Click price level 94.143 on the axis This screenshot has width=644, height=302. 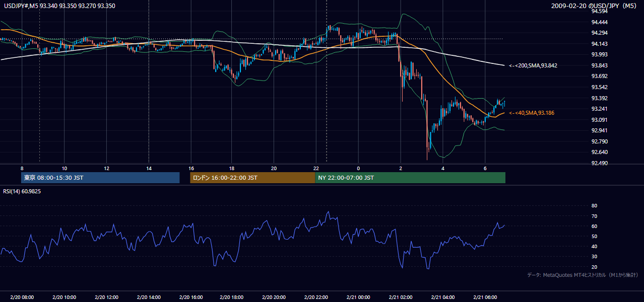coord(599,44)
